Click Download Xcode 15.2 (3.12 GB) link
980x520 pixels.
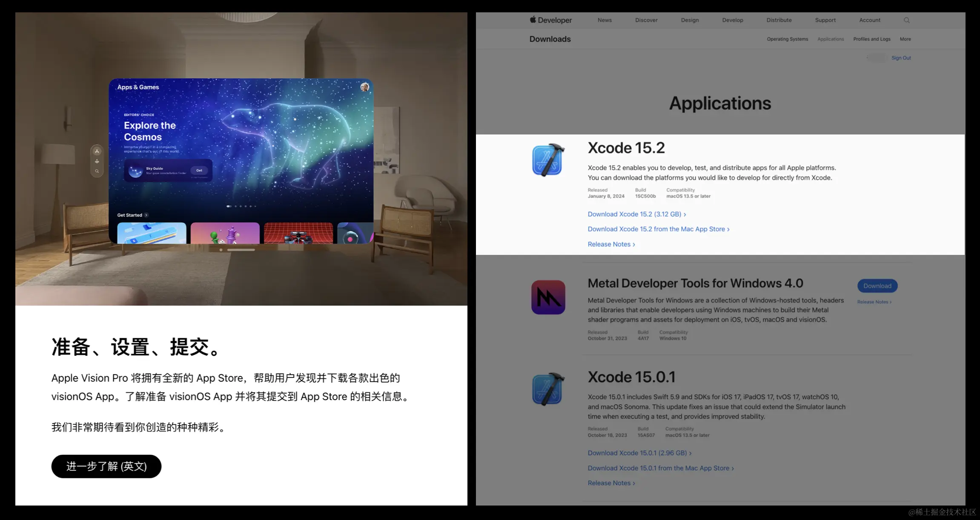(x=637, y=214)
